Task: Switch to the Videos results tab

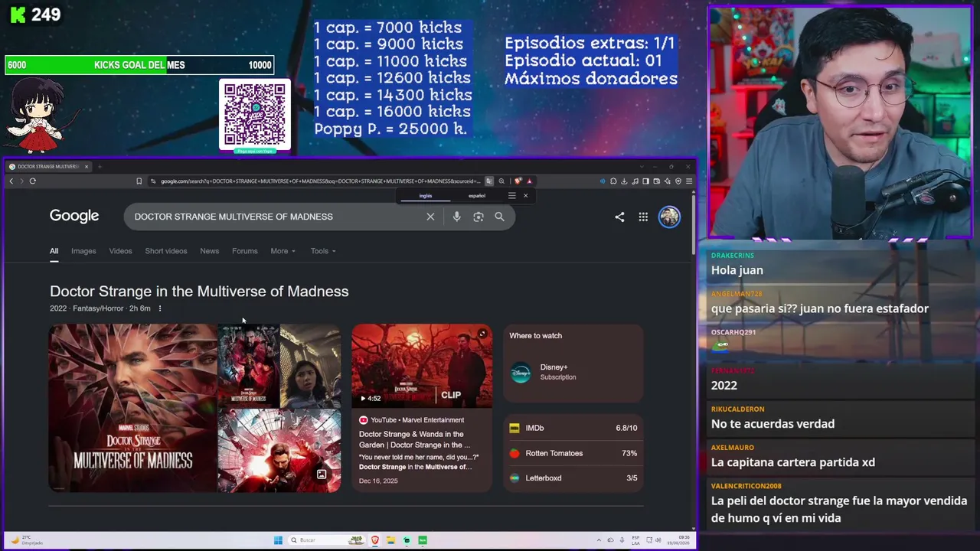Action: (120, 251)
